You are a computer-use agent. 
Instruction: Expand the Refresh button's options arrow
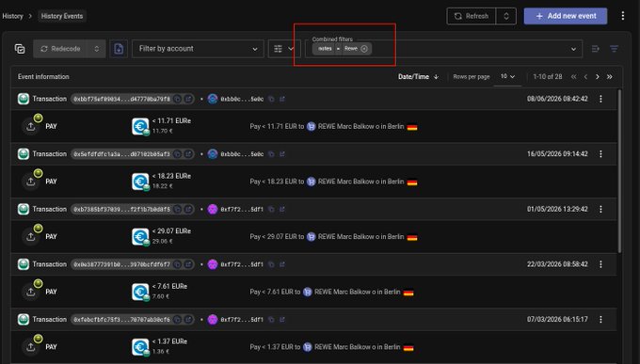506,16
